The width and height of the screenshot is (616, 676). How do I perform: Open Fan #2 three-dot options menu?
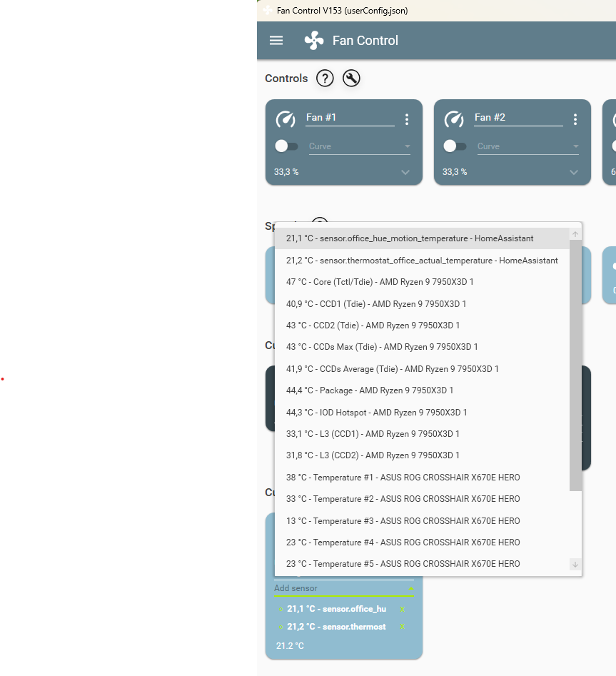(575, 119)
